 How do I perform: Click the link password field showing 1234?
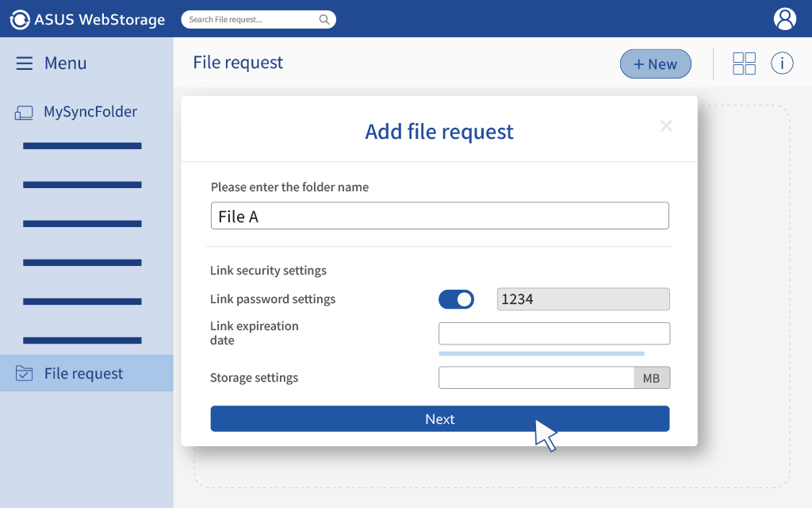coord(583,299)
